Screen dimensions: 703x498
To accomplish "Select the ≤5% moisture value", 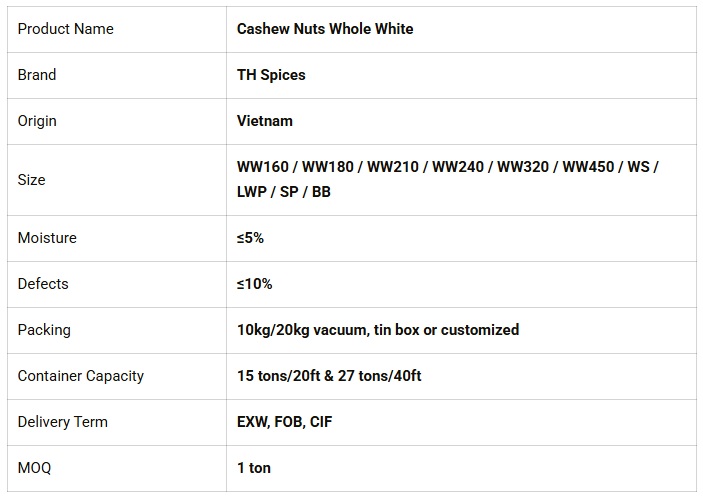I will click(250, 238).
